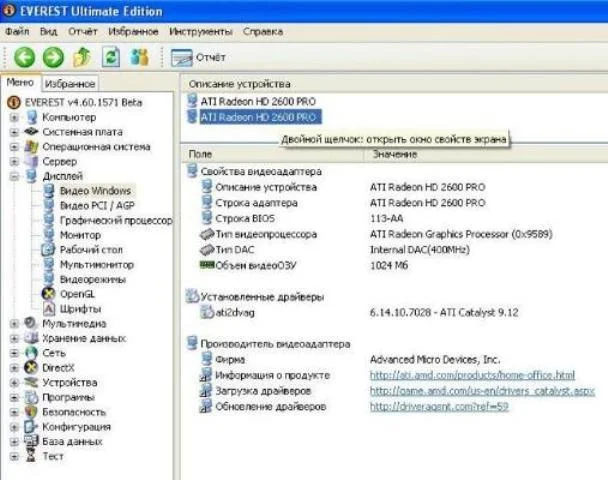Click the green Forward arrow button
608x480 pixels.
tap(53, 57)
